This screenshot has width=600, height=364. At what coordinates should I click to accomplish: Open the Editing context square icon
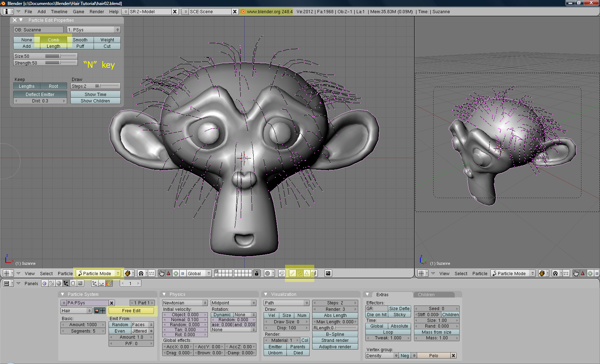coord(73,283)
